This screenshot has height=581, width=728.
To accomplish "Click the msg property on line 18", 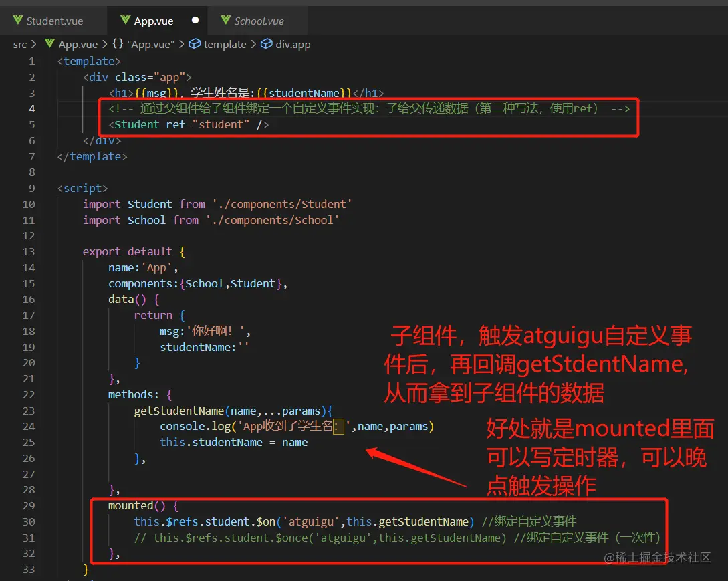I will tap(205, 331).
